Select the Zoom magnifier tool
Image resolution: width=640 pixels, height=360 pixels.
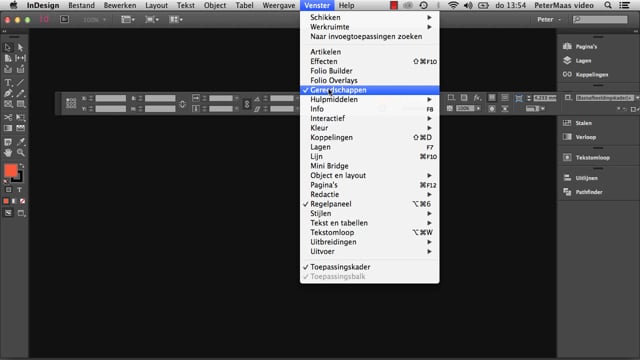tap(20, 153)
